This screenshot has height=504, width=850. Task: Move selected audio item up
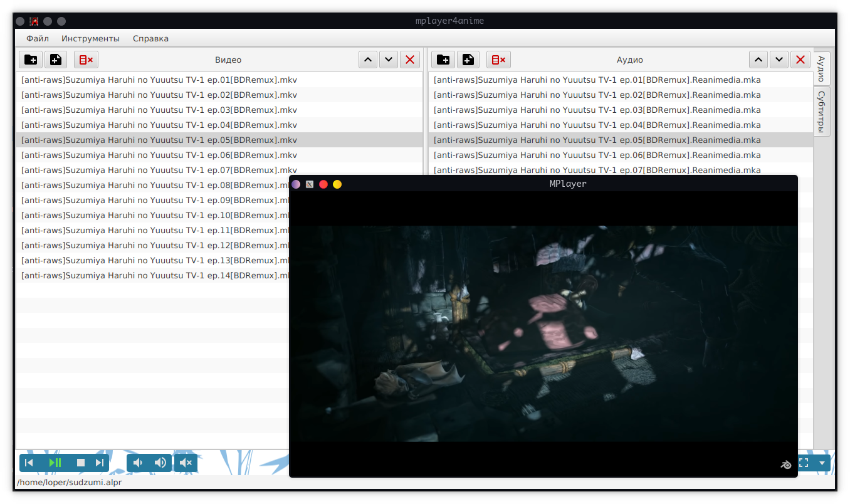pos(758,60)
